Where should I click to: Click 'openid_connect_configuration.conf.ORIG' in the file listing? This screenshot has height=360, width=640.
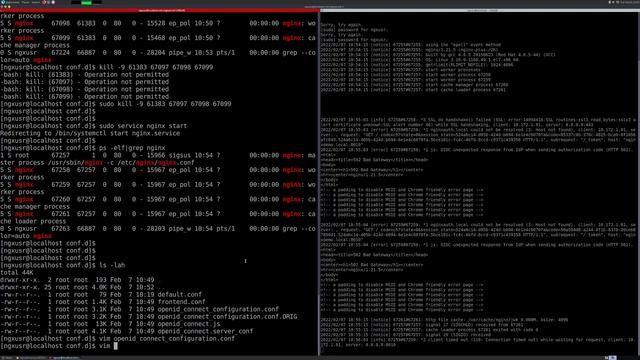pyautogui.click(x=227, y=317)
